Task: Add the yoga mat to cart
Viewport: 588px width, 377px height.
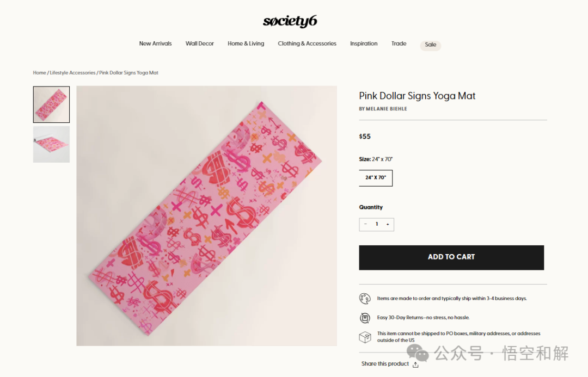Action: point(451,257)
